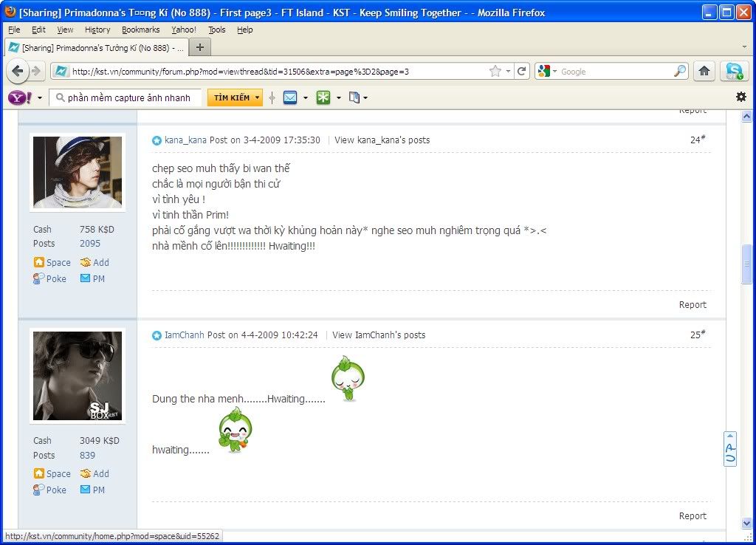Viewport: 756px width, 545px height.
Task: Report kana_kana's post number 24
Action: tap(693, 305)
